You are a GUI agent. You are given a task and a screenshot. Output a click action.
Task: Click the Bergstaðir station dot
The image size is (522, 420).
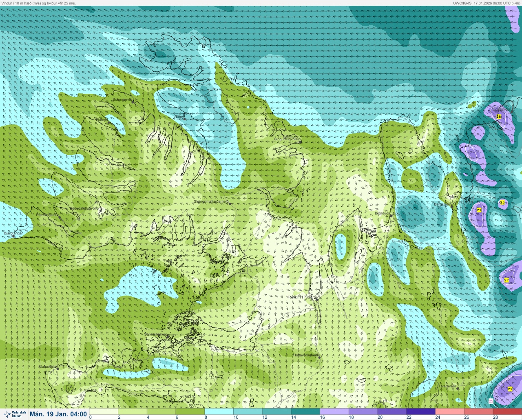pos(452,206)
